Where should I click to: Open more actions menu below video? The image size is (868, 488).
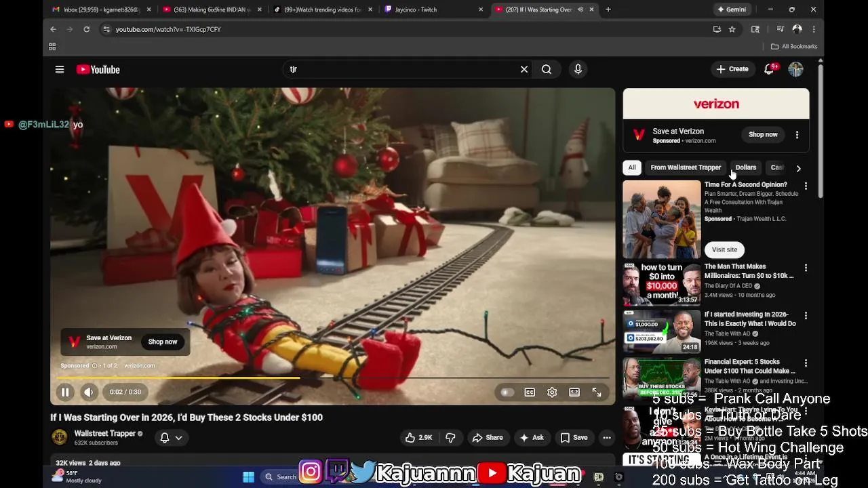click(607, 438)
